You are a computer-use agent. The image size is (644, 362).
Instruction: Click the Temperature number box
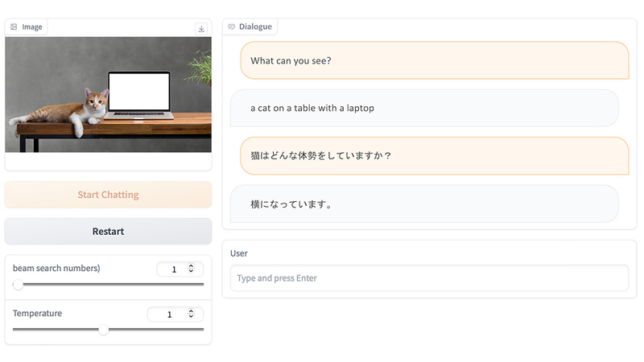tap(168, 315)
